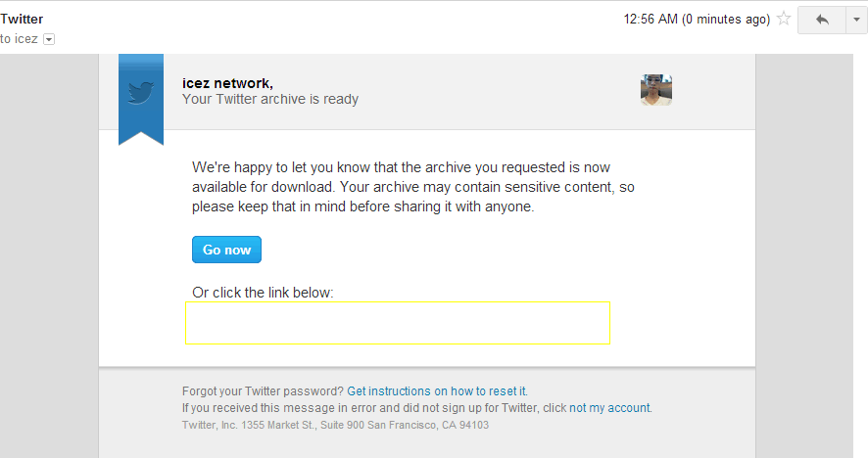The image size is (868, 458).
Task: Open "Get instructions on how to reset it"
Action: (x=437, y=390)
